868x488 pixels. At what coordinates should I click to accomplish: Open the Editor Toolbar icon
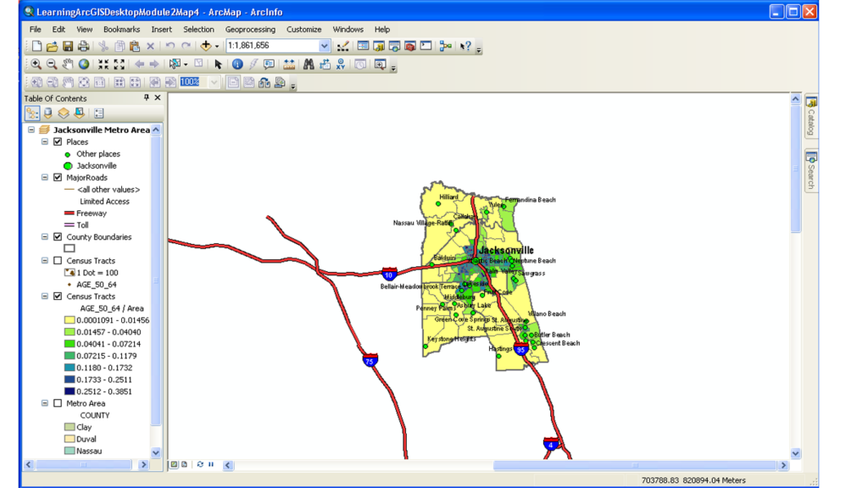pyautogui.click(x=342, y=46)
